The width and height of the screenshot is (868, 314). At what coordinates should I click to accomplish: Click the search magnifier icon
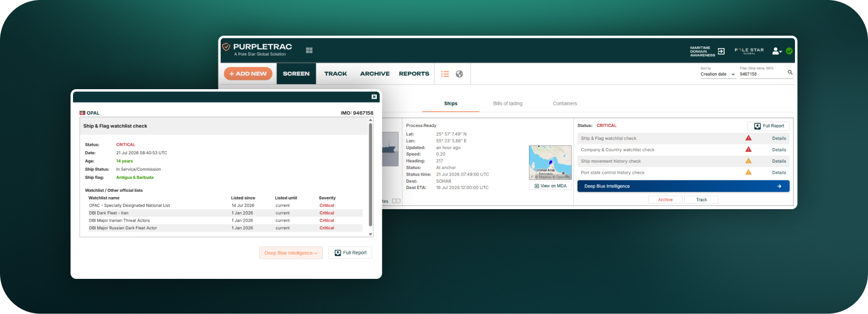point(790,72)
